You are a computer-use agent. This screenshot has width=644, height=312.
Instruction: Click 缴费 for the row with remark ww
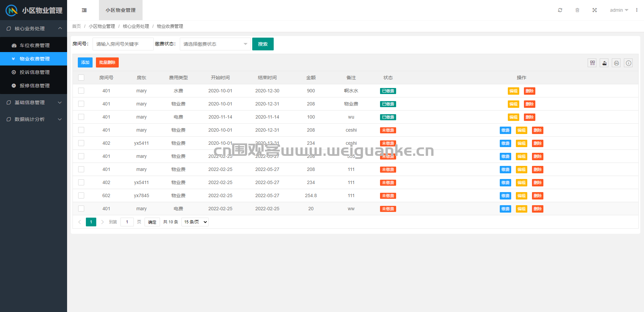pos(505,209)
